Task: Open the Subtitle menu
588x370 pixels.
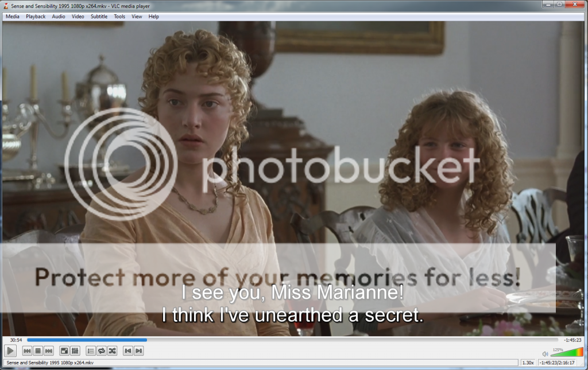Action: click(99, 17)
